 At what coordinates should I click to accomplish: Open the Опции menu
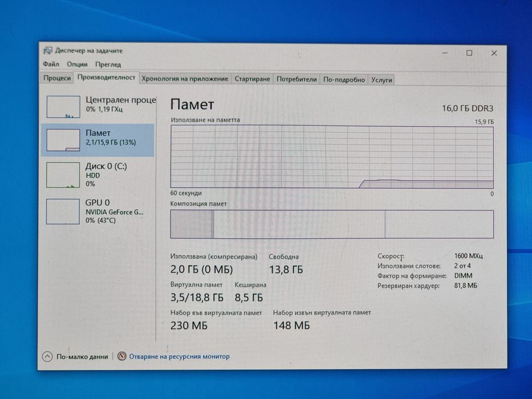pos(77,64)
